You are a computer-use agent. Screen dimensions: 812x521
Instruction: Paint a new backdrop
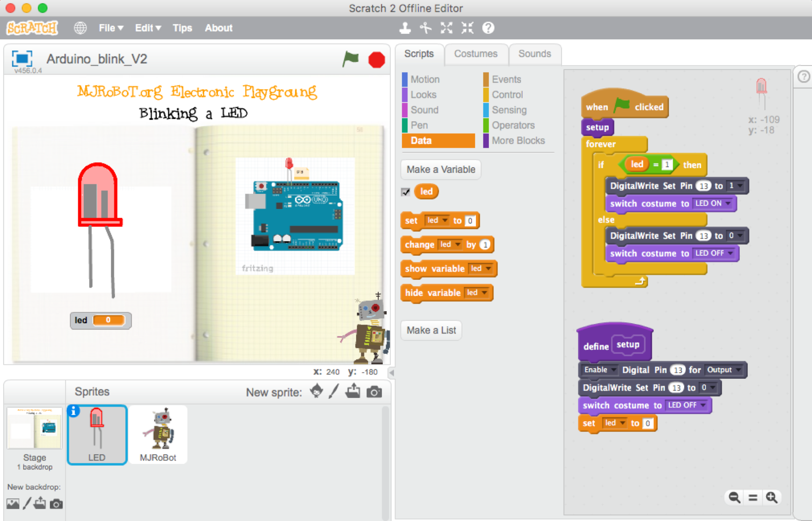coord(27,503)
